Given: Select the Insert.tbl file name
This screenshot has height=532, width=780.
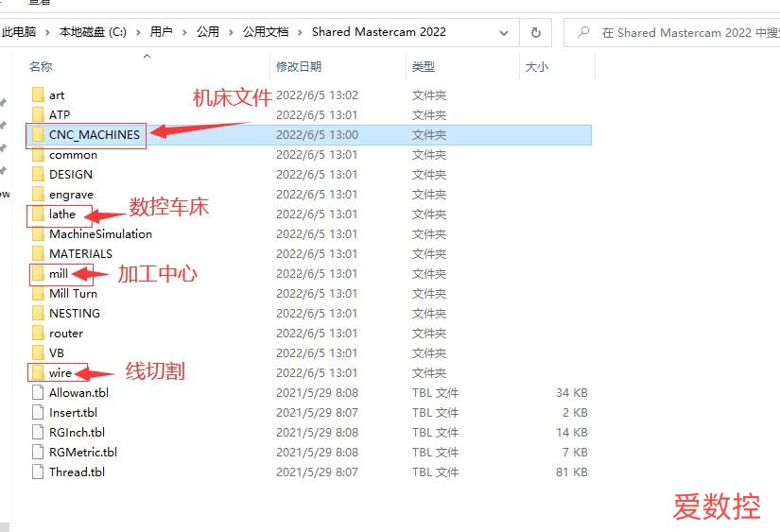Looking at the screenshot, I should tap(73, 413).
